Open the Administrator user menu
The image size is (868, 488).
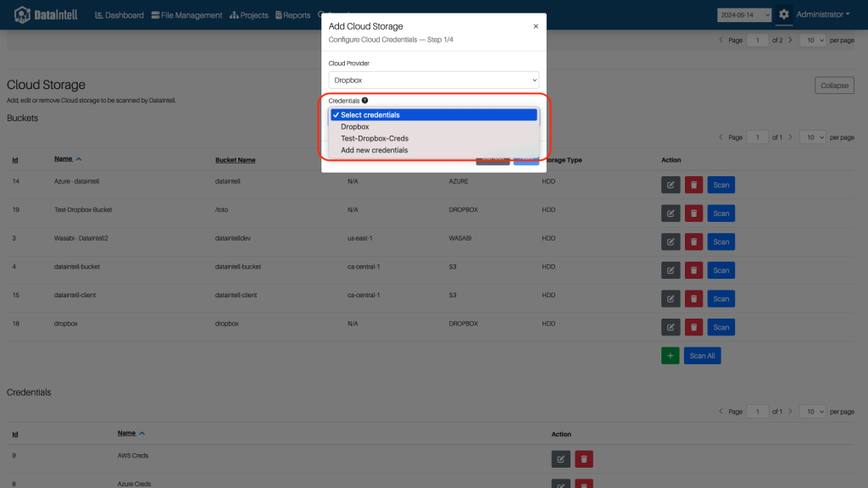click(822, 14)
